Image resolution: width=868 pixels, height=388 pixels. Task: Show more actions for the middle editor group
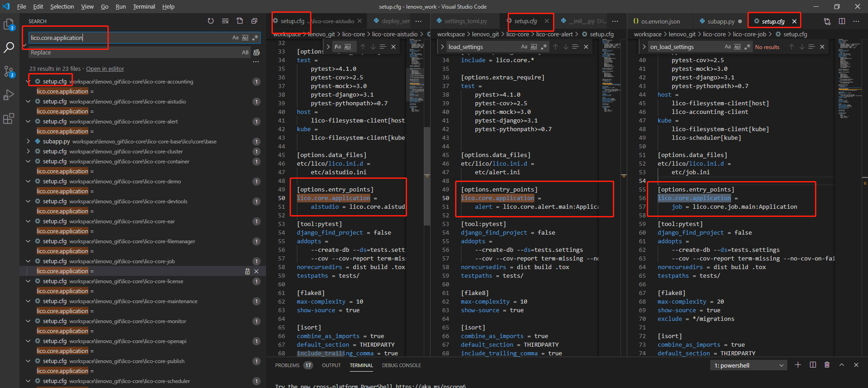(x=615, y=21)
